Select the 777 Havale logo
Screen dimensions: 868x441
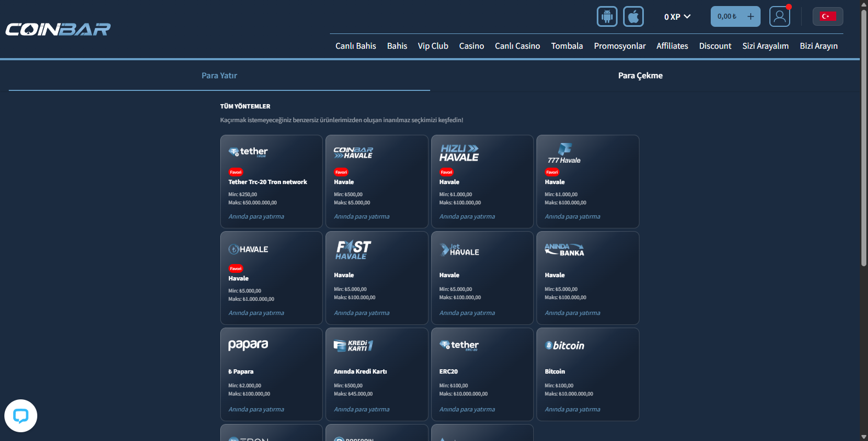coord(564,153)
